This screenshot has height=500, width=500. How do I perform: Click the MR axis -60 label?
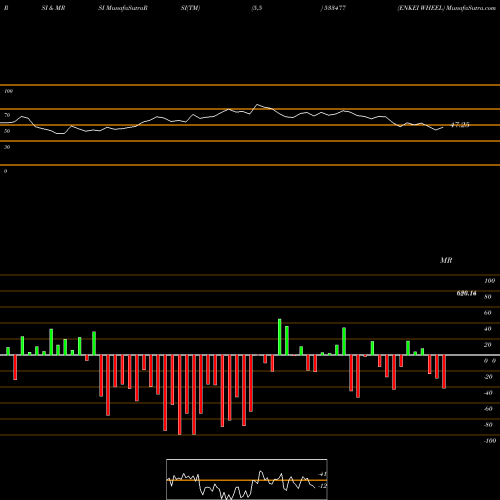(488, 409)
